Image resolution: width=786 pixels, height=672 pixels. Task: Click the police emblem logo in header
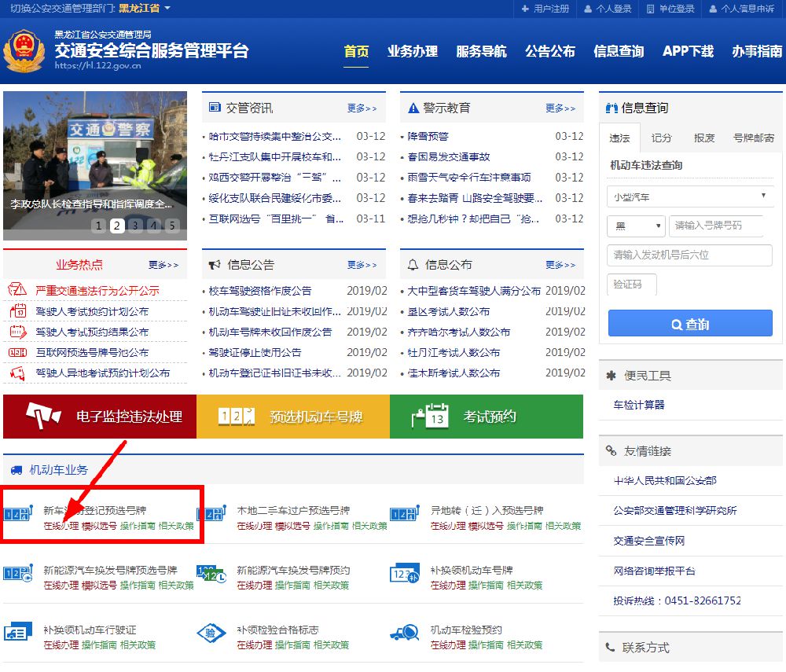click(x=24, y=52)
